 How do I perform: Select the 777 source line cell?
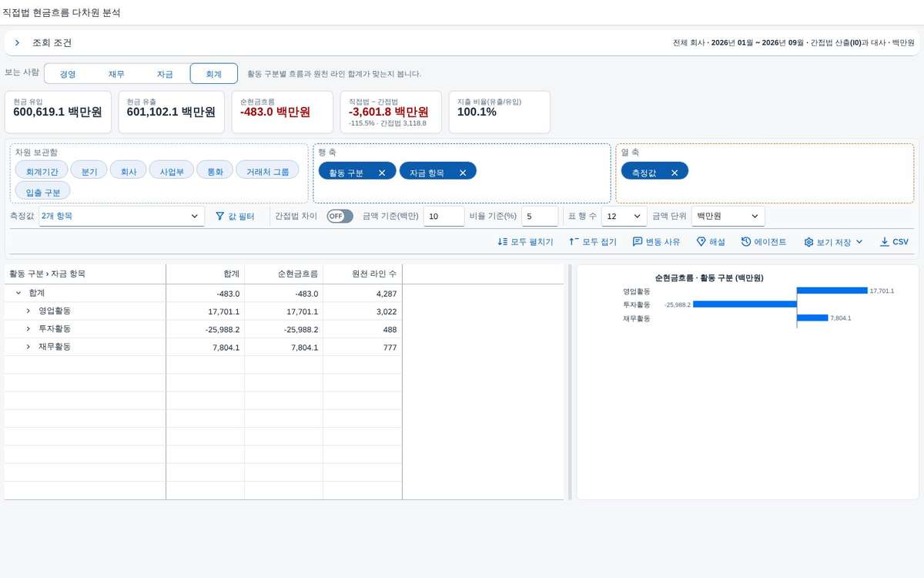(x=363, y=348)
